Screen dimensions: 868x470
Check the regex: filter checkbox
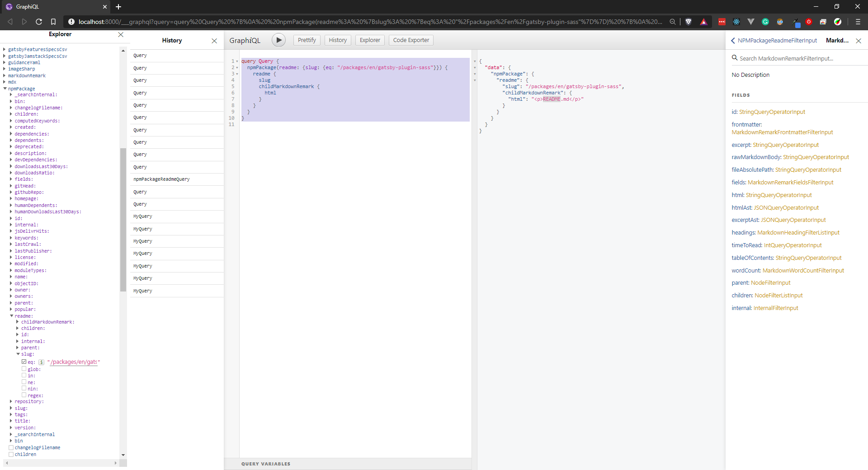click(x=24, y=395)
